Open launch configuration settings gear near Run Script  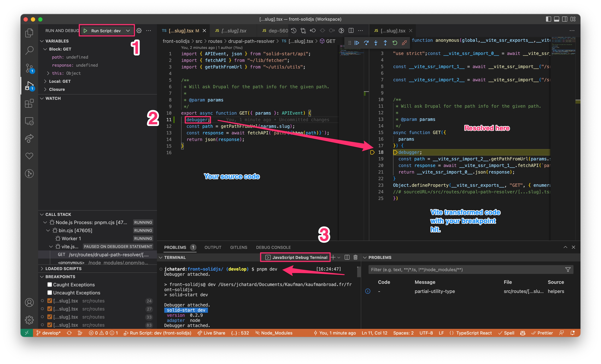tap(139, 31)
